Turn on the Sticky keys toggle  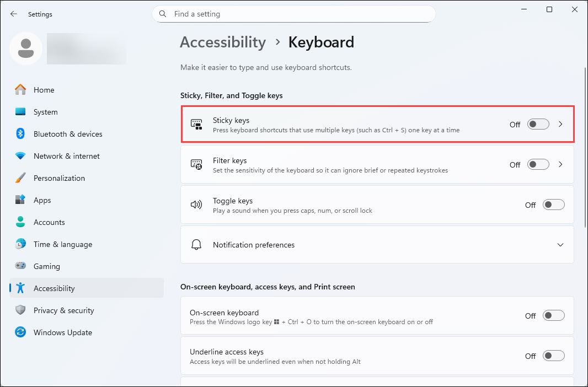click(x=538, y=124)
